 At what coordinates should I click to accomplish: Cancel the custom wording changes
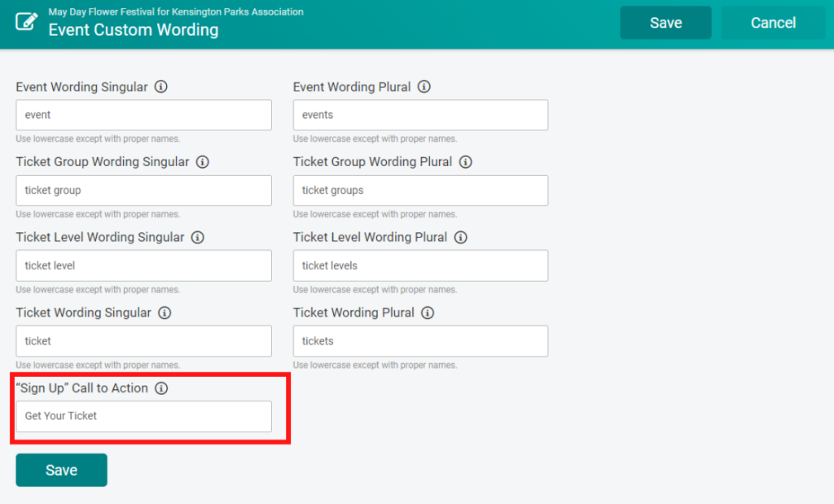click(773, 23)
